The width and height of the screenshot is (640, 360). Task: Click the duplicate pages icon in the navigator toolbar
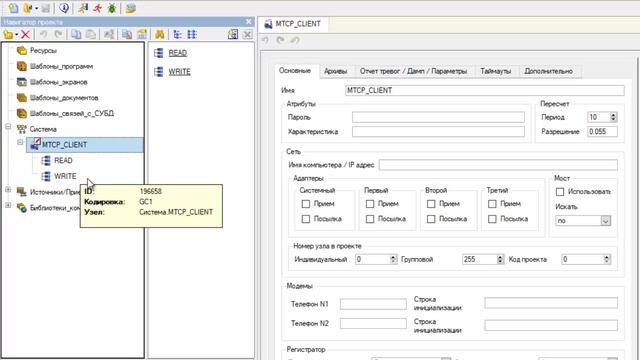(x=127, y=35)
